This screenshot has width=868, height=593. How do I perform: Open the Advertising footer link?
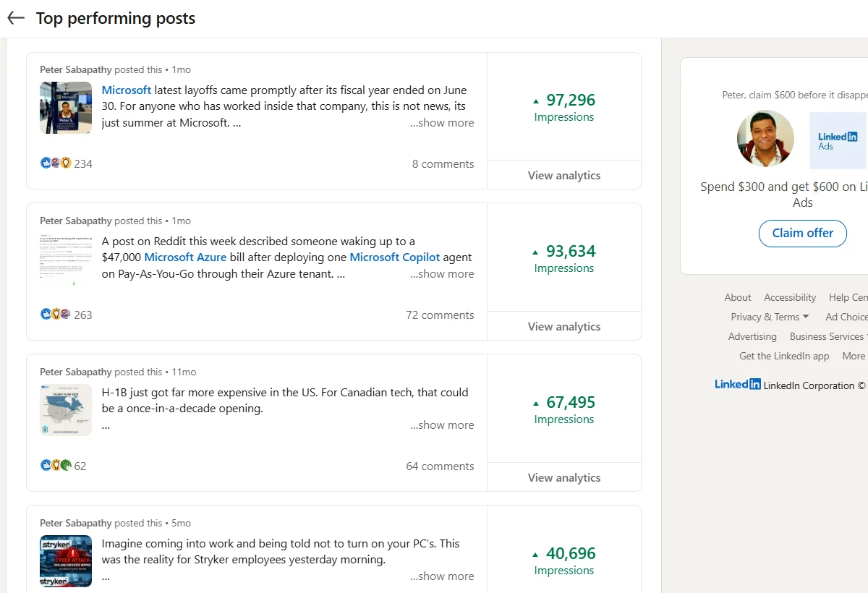point(752,336)
